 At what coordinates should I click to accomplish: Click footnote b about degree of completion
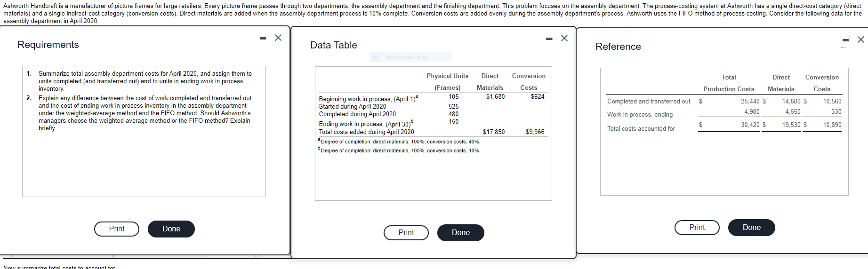399,150
